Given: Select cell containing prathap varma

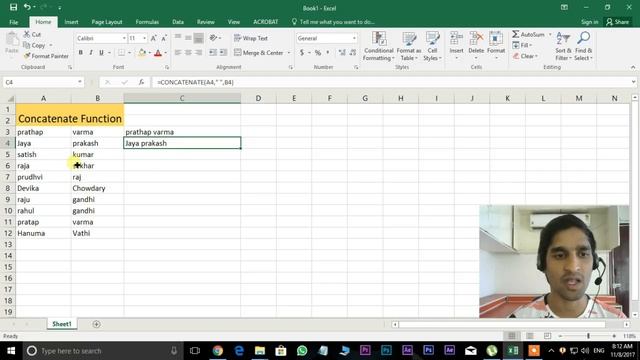Looking at the screenshot, I should point(182,132).
